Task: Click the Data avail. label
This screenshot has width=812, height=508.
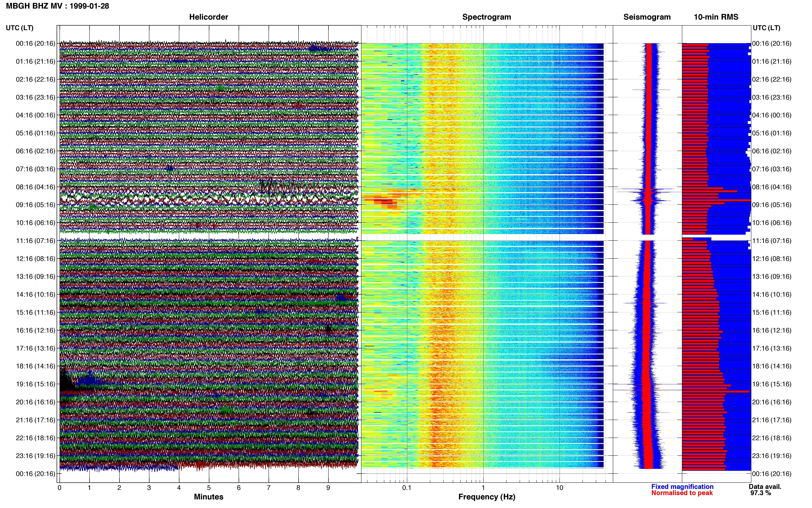Action: [765, 487]
